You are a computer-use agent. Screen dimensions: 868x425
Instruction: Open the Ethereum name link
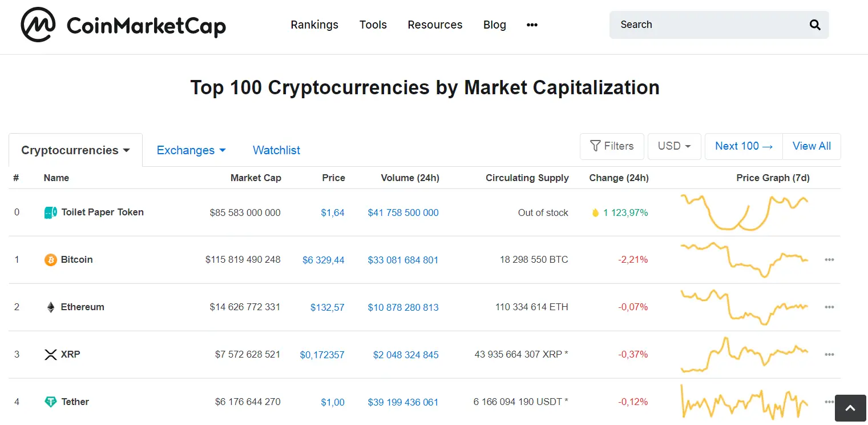pos(83,307)
